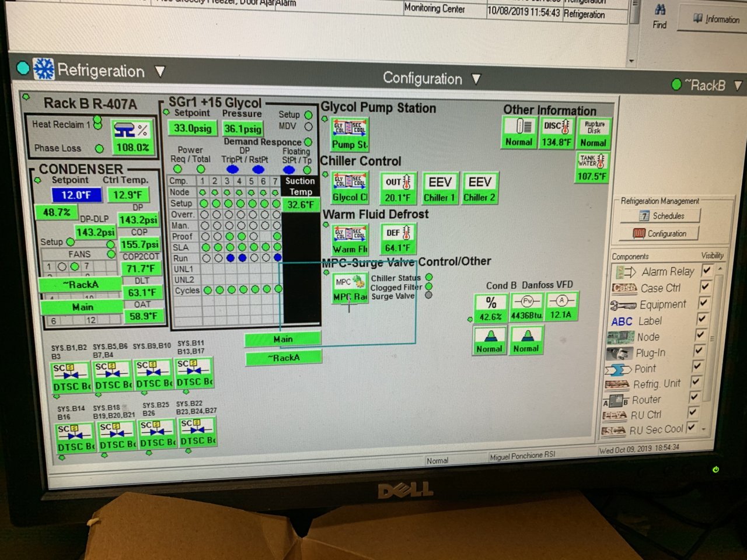Select the DEF 64.1°F defrost temperature icon
The image size is (747, 560).
398,240
